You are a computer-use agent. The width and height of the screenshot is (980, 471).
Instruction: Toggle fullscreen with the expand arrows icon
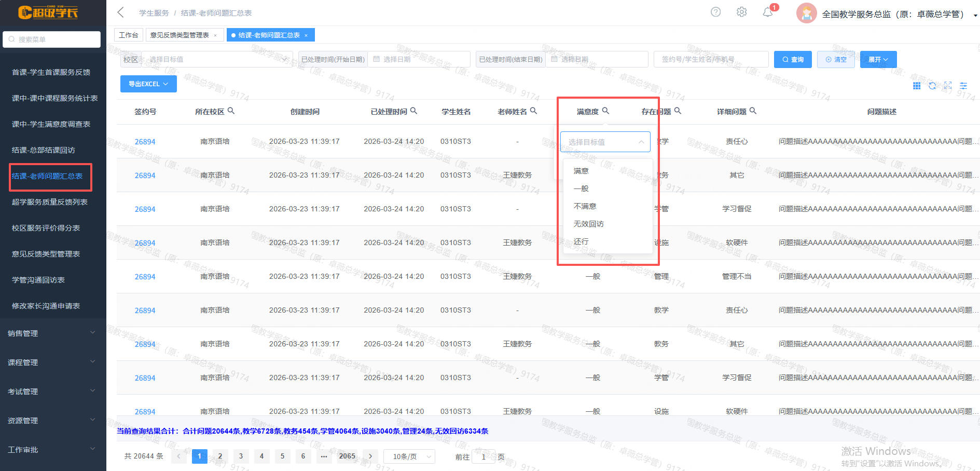948,86
